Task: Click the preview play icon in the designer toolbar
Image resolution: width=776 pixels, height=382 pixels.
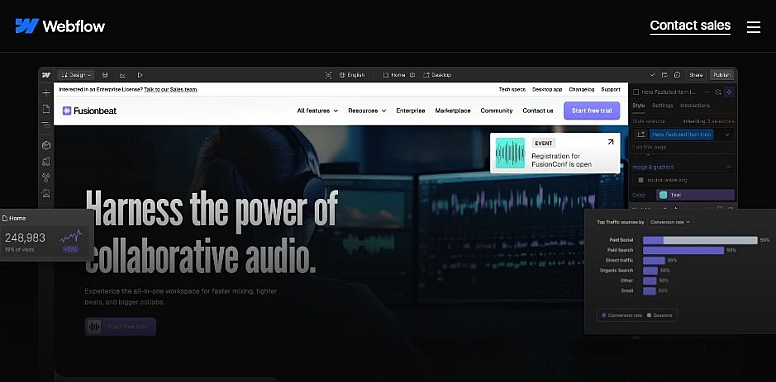Action: (140, 75)
